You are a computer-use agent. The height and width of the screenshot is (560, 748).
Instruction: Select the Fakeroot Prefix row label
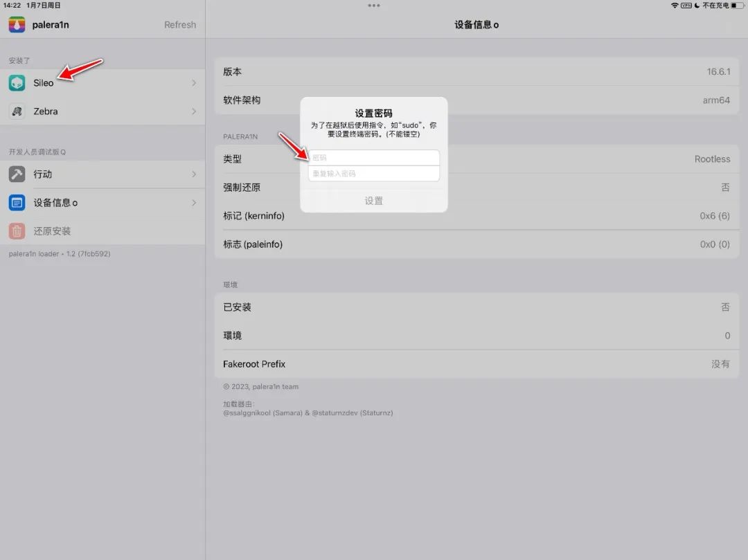point(254,364)
